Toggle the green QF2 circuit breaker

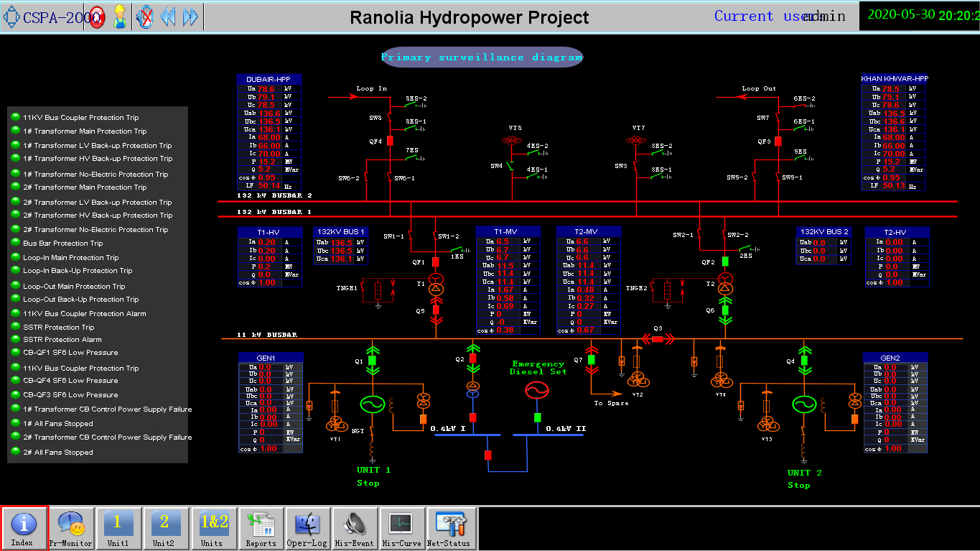[725, 261]
